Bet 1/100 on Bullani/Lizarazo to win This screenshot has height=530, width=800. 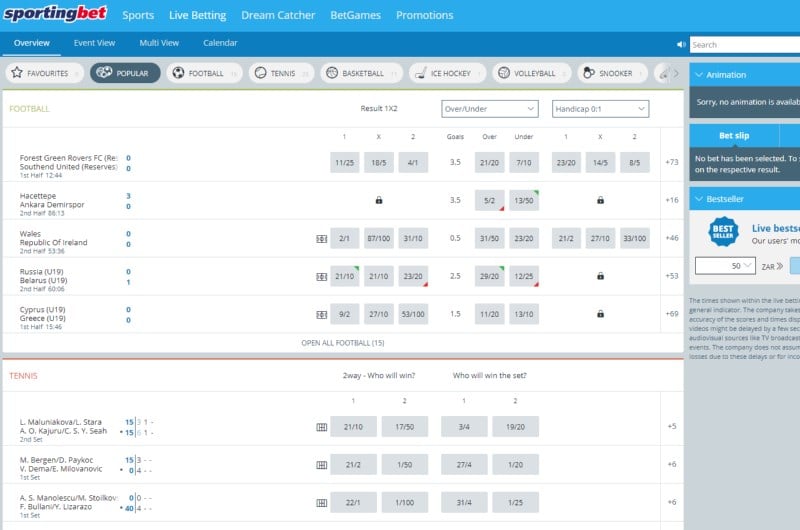(x=405, y=502)
